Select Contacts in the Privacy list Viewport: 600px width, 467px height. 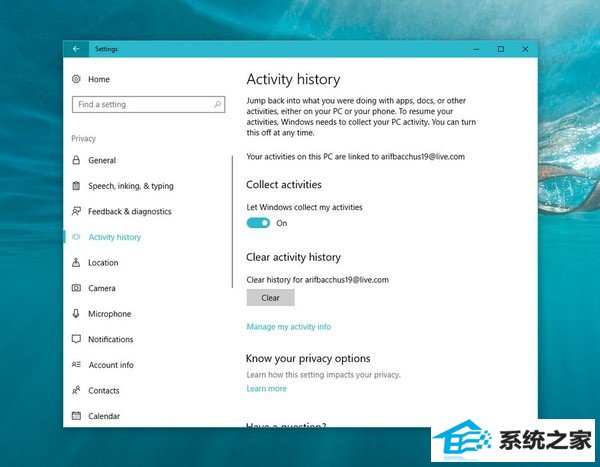tap(103, 391)
